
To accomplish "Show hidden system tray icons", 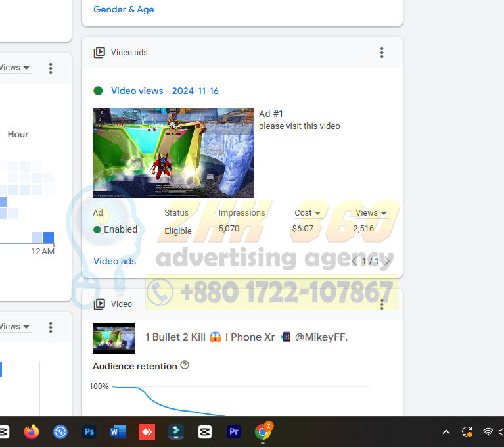I will coord(446,432).
